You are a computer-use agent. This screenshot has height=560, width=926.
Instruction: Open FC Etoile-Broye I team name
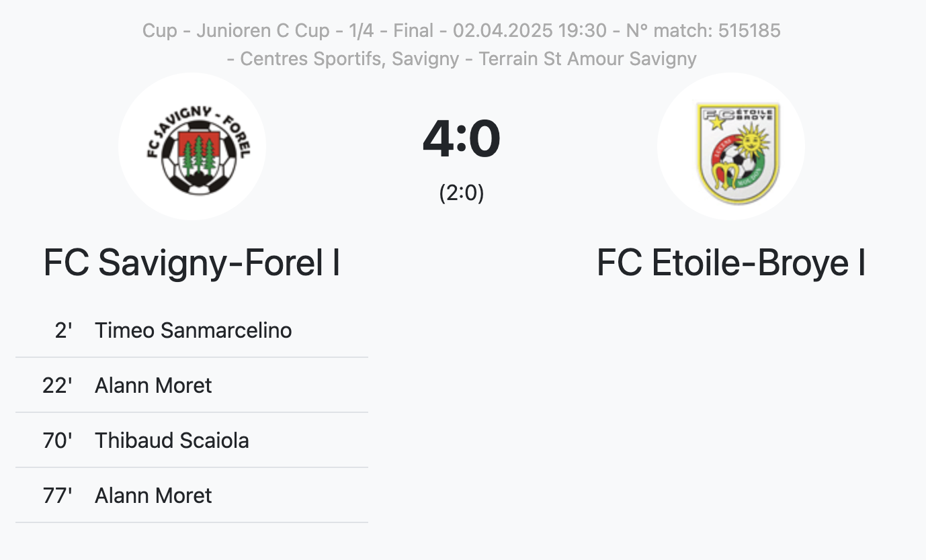pos(731,263)
